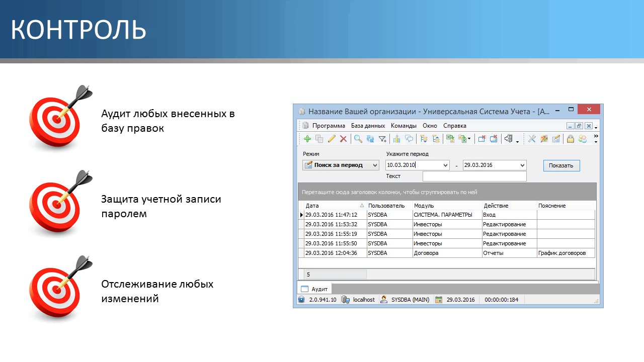Screen dimensions: 644x362
Task: Click the Вход action cell
Action: (509, 215)
